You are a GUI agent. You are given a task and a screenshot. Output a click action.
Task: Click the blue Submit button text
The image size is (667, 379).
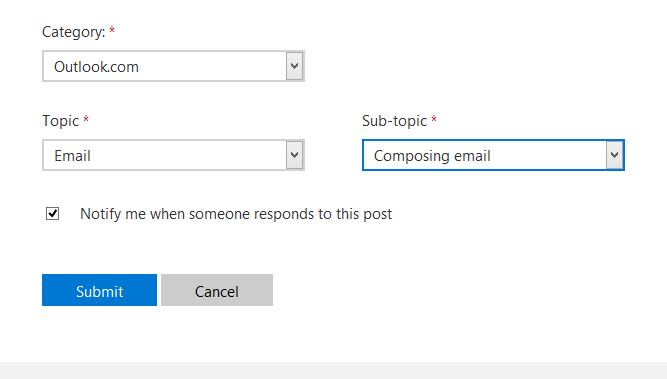(100, 292)
